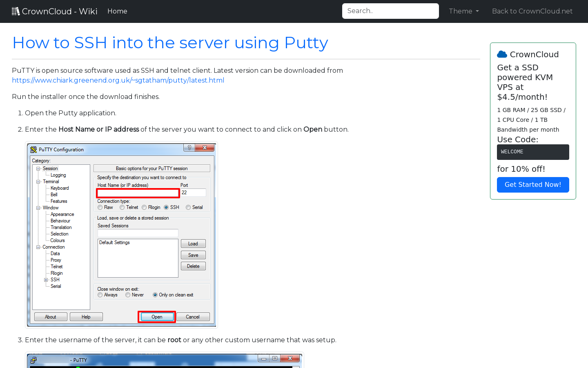
Task: Click the PuTTY Configuration title bar icon
Action: 33,150
